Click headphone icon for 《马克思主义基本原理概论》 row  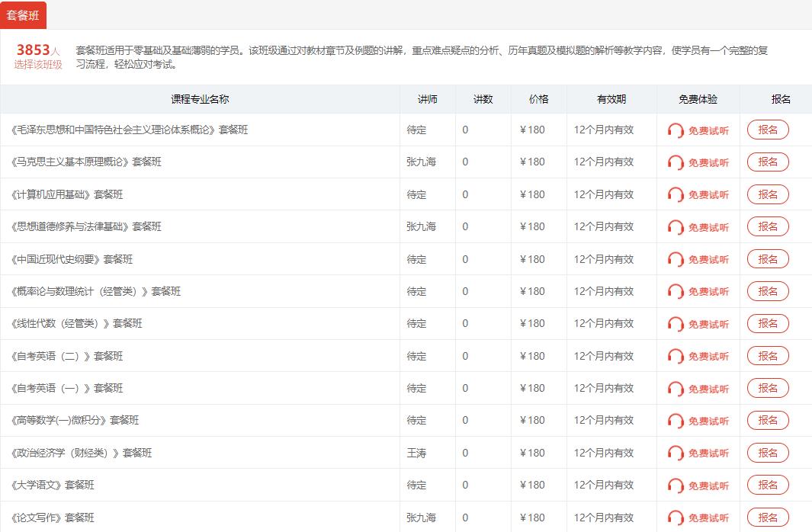676,162
